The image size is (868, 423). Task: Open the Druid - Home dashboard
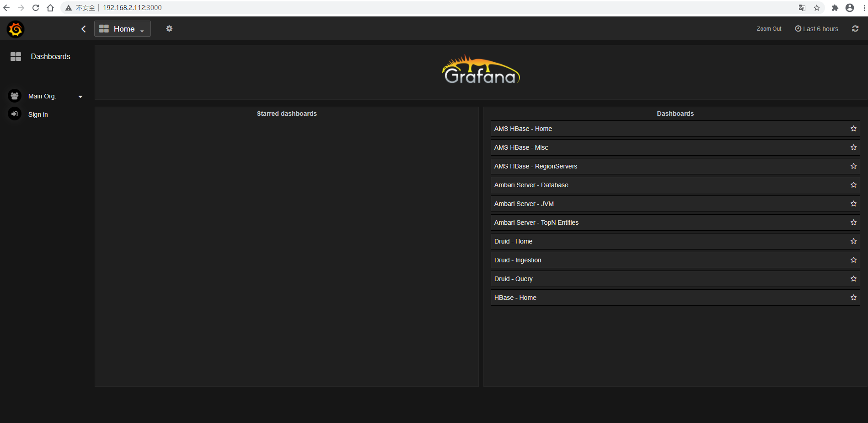tap(675, 241)
